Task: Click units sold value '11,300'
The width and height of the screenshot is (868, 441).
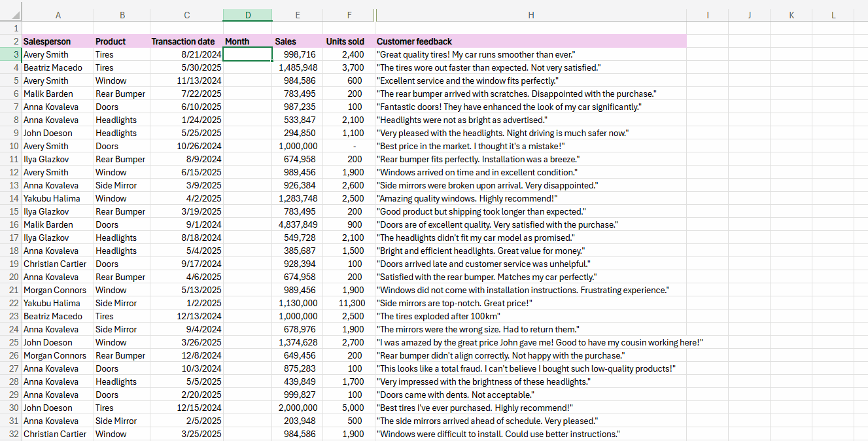Action: pos(349,303)
